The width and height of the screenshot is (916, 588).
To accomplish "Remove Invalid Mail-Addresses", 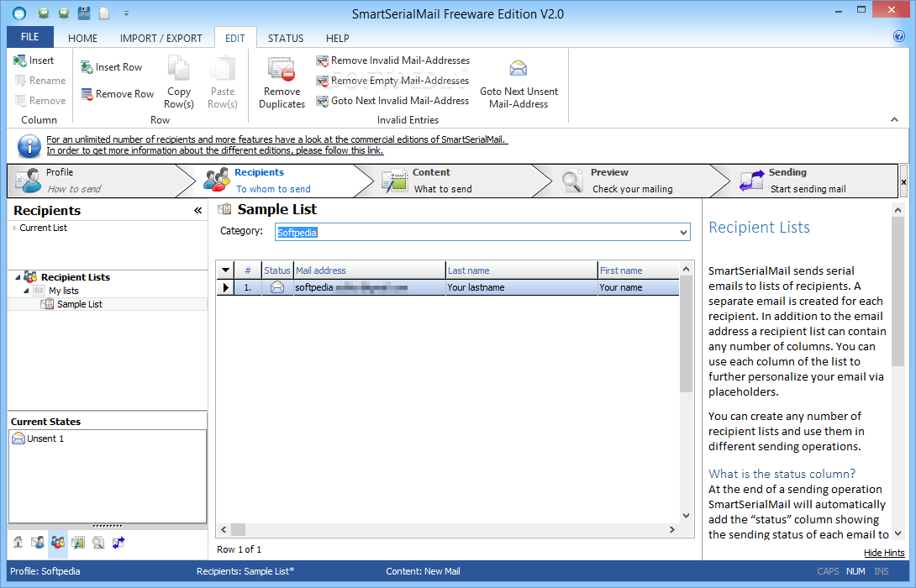I will [393, 60].
